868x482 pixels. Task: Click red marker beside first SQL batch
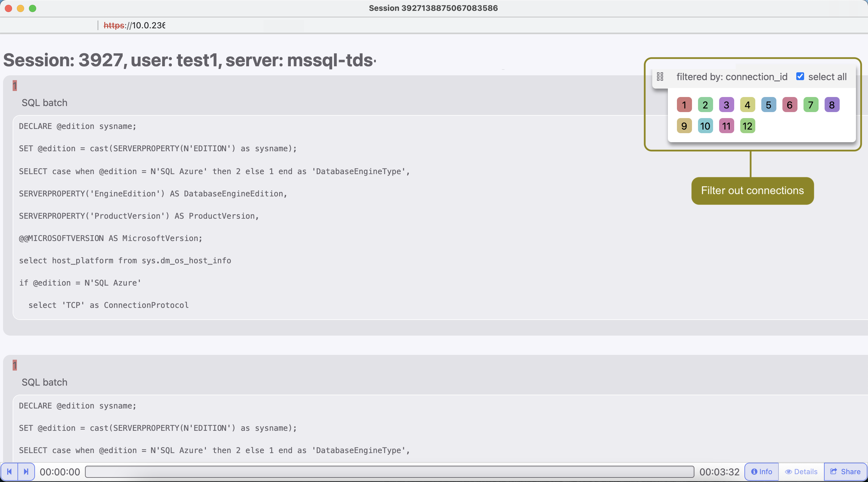tap(15, 85)
